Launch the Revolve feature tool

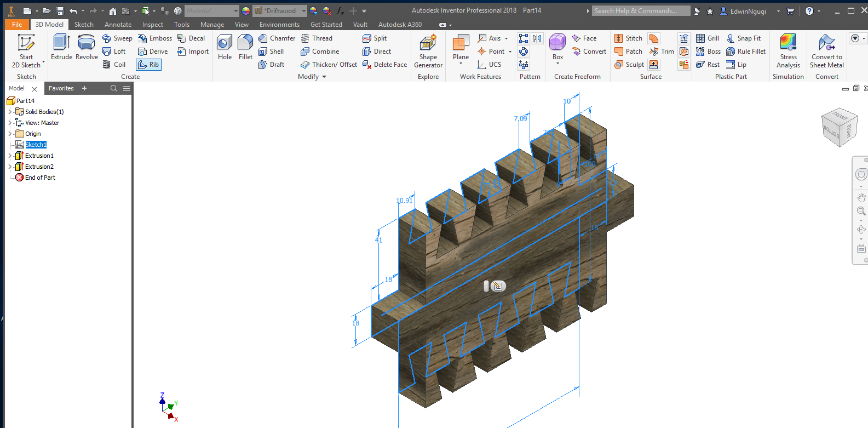(x=87, y=47)
